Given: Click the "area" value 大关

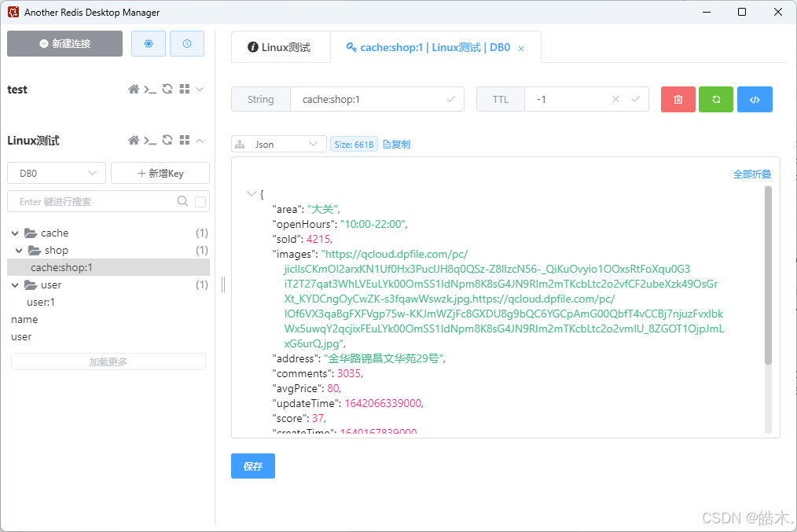Looking at the screenshot, I should pos(322,209).
